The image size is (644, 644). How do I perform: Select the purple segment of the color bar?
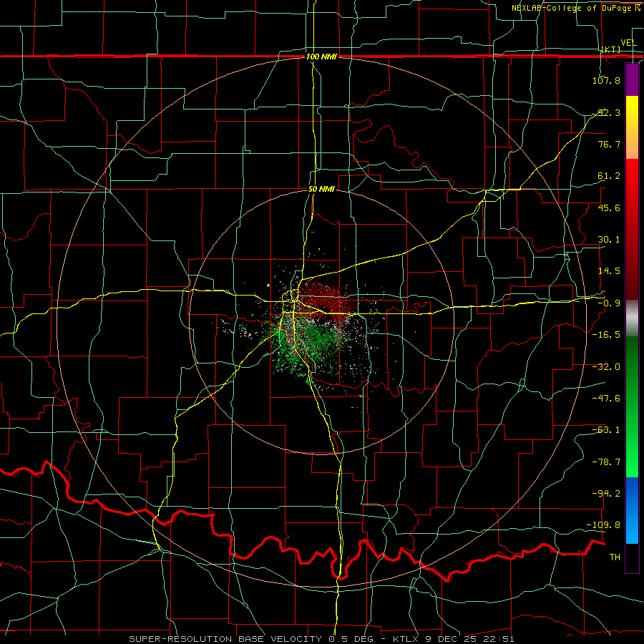pos(632,79)
